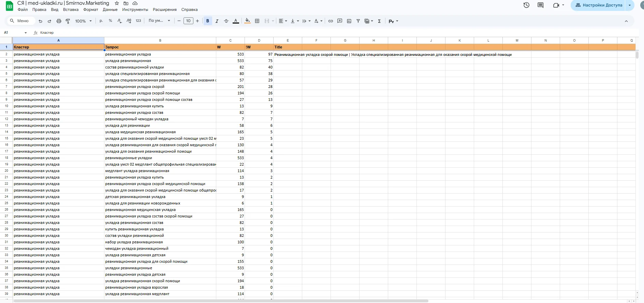The width and height of the screenshot is (644, 303).
Task: Click the insert chart icon
Action: coord(349,21)
